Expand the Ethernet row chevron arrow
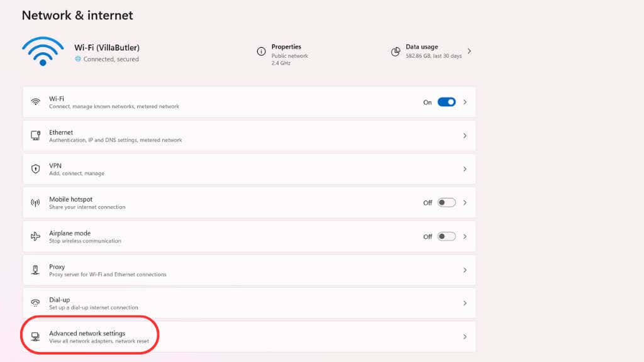This screenshot has height=362, width=644. [465, 136]
